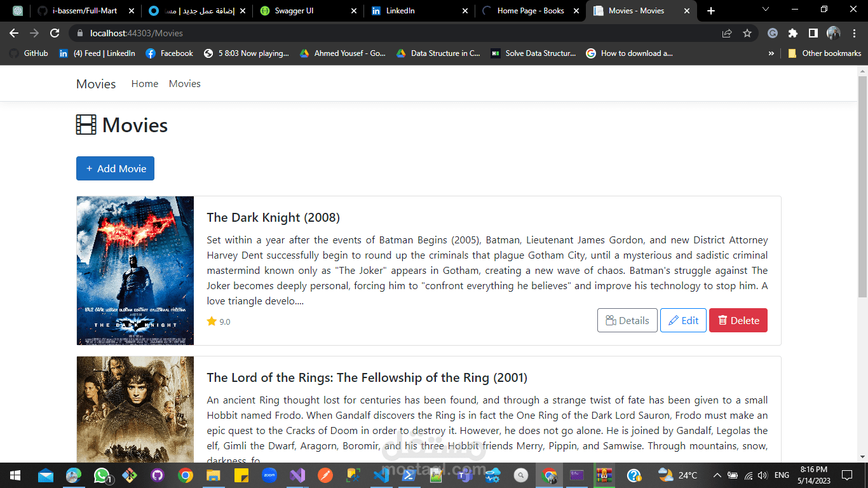Toggle the bookmark star in the address bar
This screenshot has height=488, width=868.
tap(747, 33)
